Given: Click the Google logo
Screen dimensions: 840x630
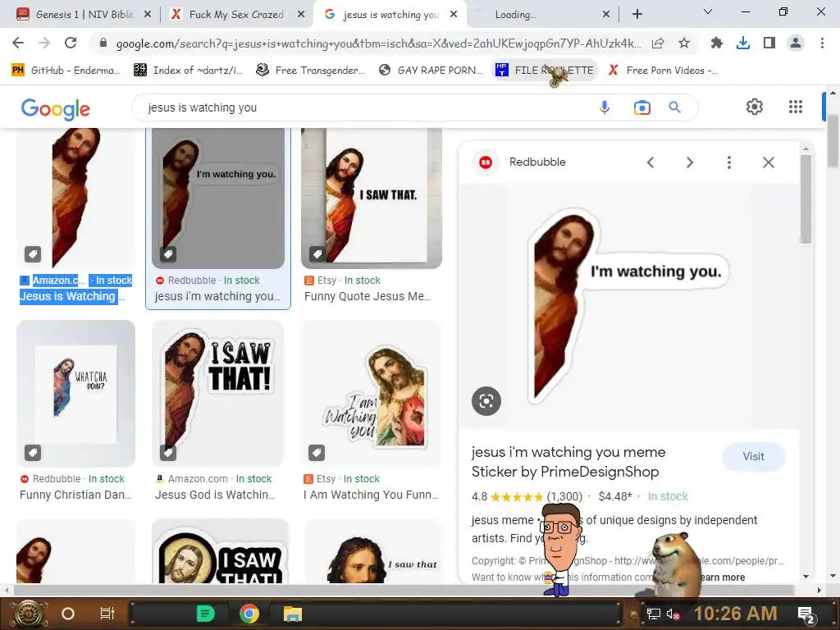Looking at the screenshot, I should pyautogui.click(x=55, y=109).
